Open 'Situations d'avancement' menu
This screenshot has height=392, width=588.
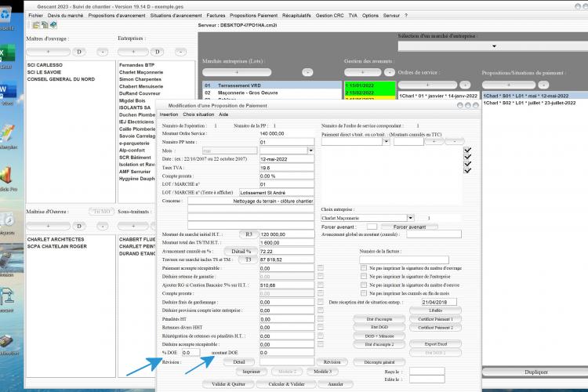coord(176,16)
